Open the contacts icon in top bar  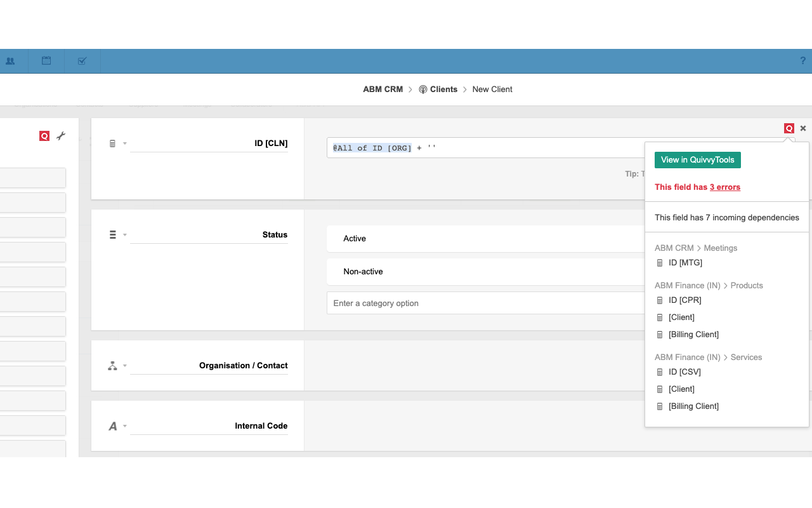pos(10,61)
